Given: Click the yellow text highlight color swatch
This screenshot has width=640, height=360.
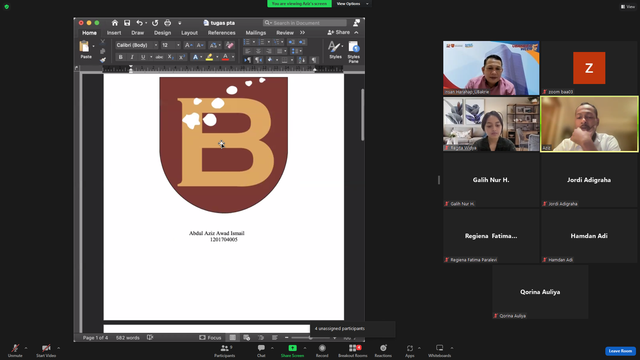Looking at the screenshot, I should 209,57.
